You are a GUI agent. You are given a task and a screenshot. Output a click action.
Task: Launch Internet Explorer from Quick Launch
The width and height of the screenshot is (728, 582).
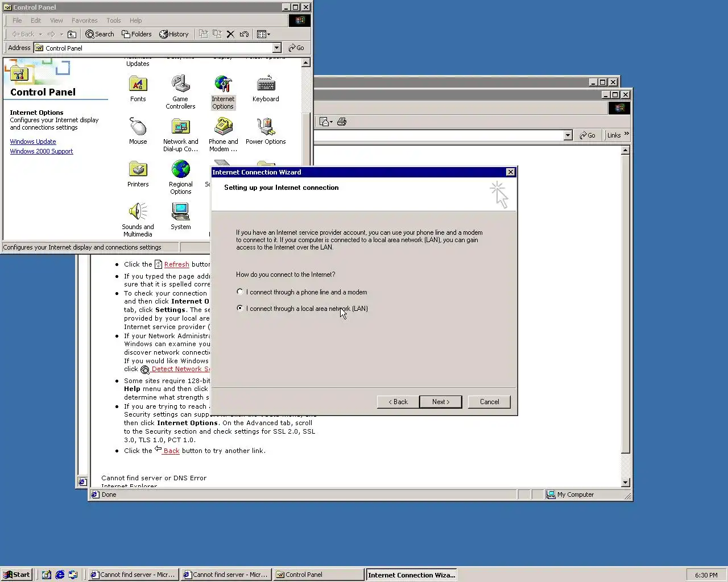tap(60, 575)
